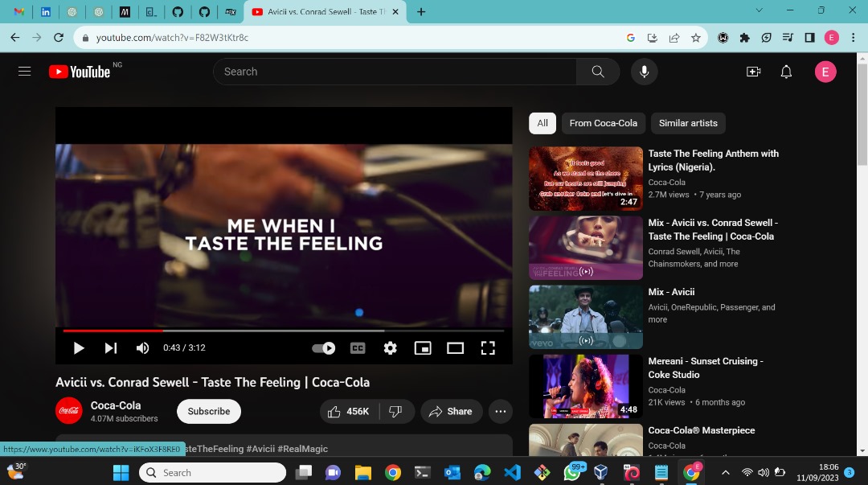Play the paused video
Image resolution: width=868 pixels, height=485 pixels.
[79, 348]
